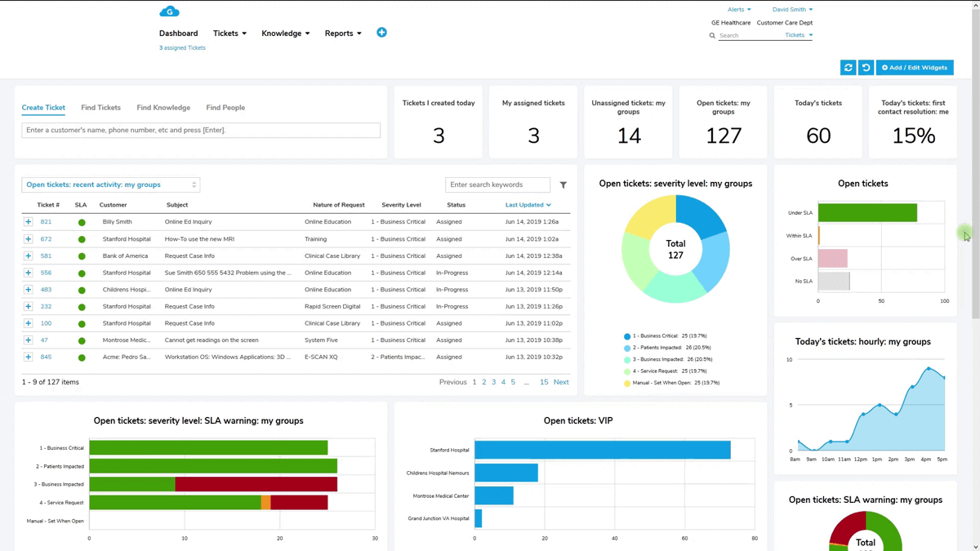
Task: Click the search magnifier icon in top bar
Action: click(712, 35)
